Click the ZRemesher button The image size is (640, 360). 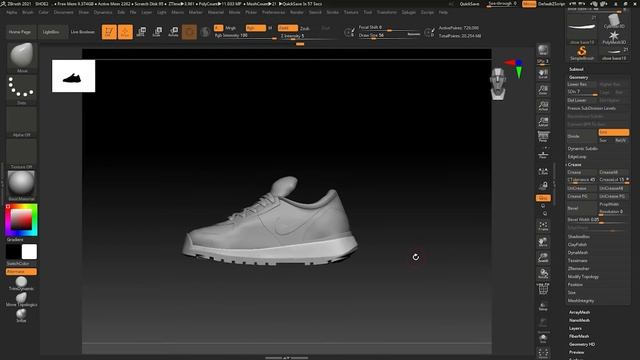tap(578, 269)
